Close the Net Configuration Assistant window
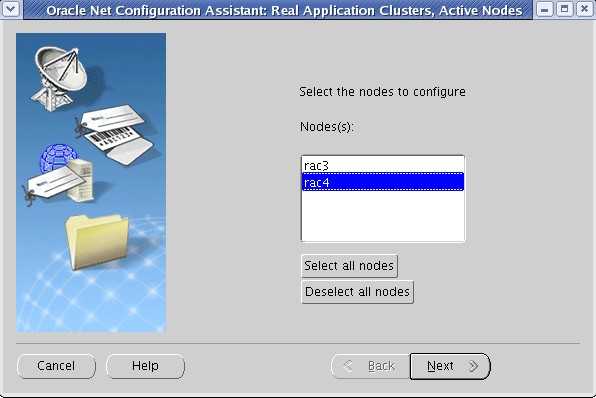 (x=585, y=9)
